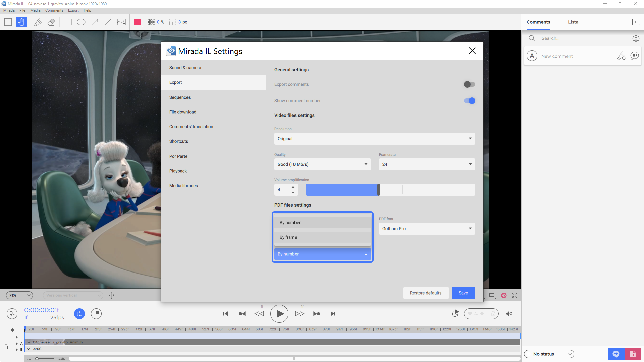
Task: Select the rectangle shape tool
Action: point(68,22)
